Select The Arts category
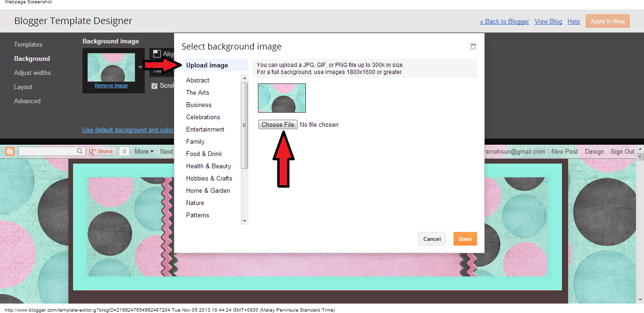Image resolution: width=644 pixels, height=313 pixels. click(x=198, y=92)
